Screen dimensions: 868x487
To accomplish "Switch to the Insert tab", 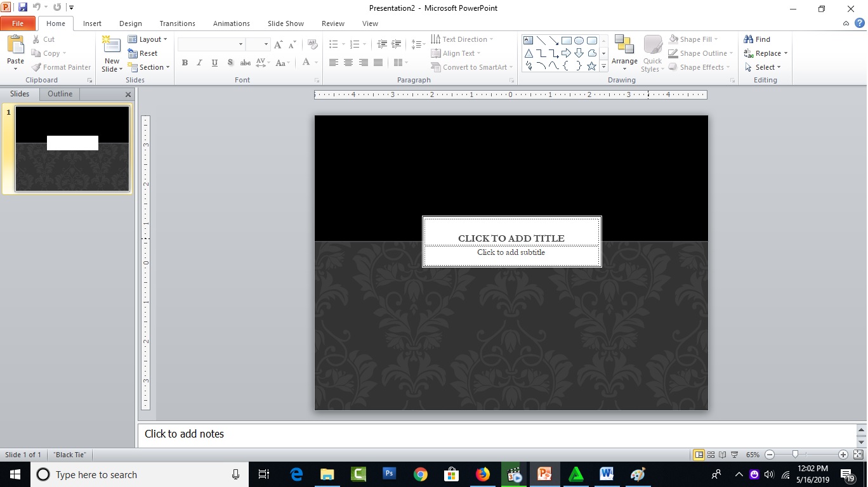I will [x=92, y=23].
